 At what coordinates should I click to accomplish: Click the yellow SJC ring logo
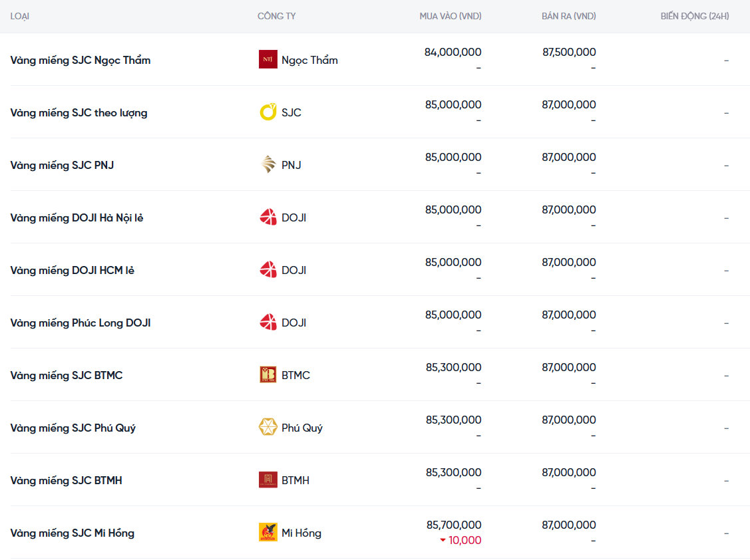coord(268,112)
